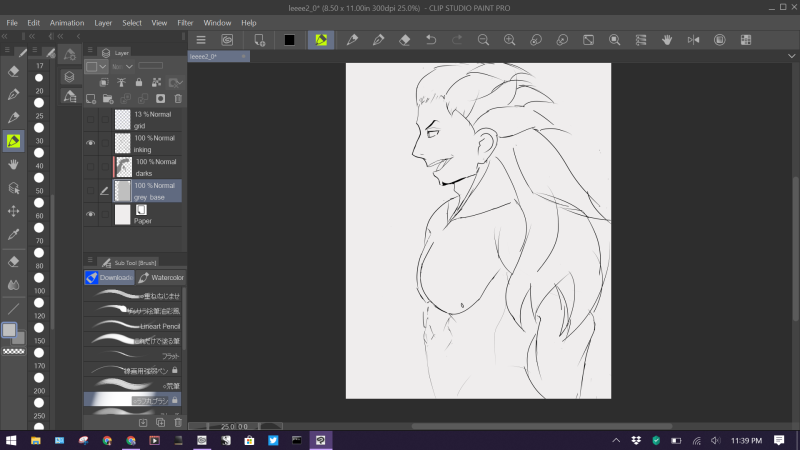Click the main drawing color swatch

[x=10, y=329]
